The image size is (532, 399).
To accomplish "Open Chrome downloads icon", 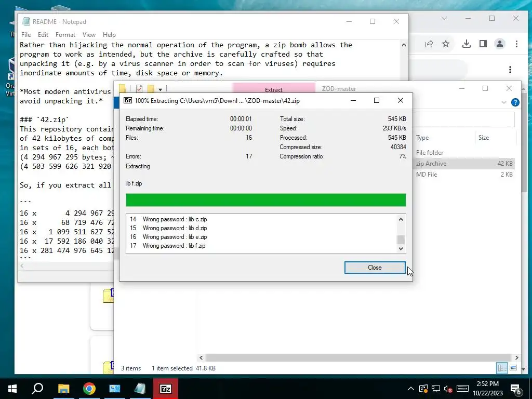I will [467, 44].
